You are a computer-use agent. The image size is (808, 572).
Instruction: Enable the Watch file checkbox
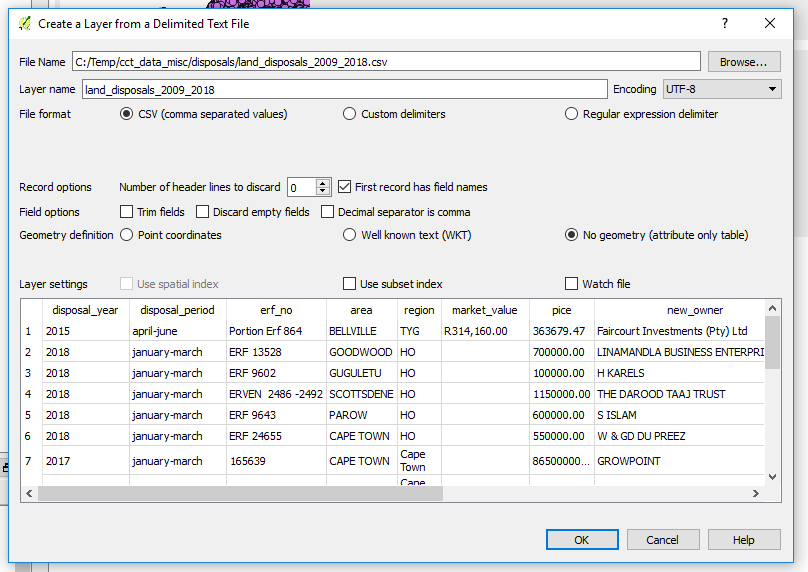pyautogui.click(x=571, y=284)
